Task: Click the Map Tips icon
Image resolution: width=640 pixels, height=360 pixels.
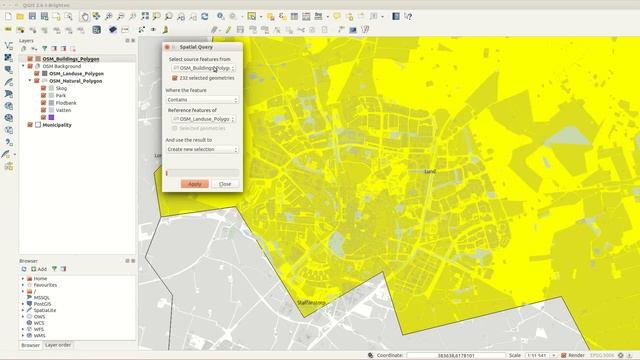Action: point(337,16)
